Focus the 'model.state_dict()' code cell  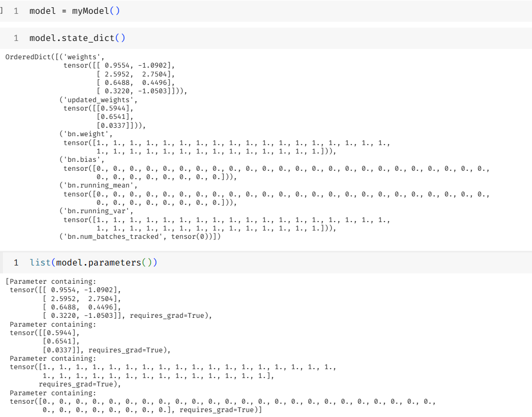(296, 38)
